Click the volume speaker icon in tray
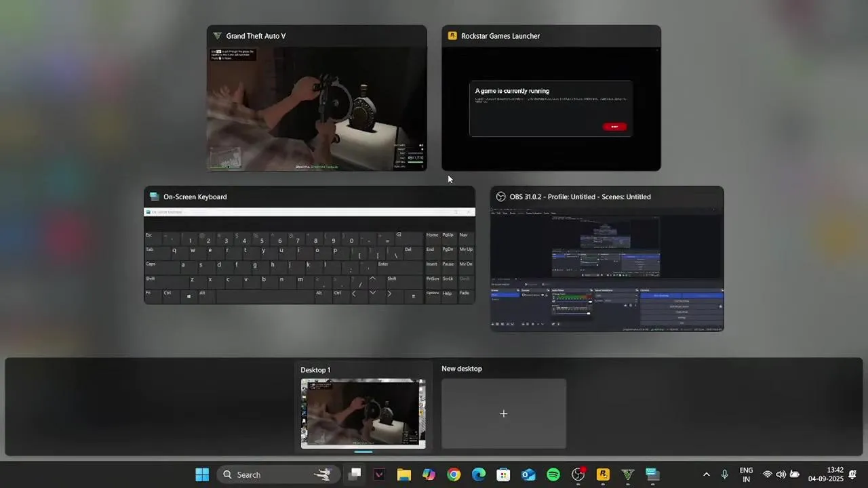868x488 pixels. pyautogui.click(x=781, y=474)
